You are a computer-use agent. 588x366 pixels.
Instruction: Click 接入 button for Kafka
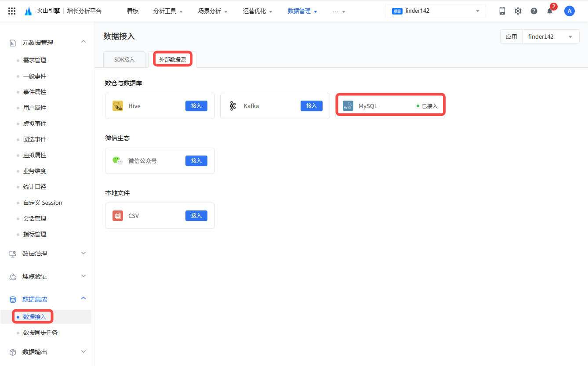pos(312,106)
